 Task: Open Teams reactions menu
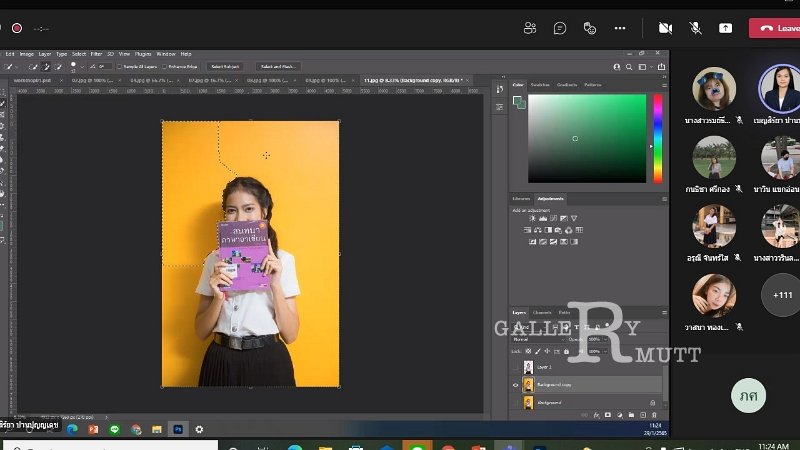pyautogui.click(x=590, y=28)
